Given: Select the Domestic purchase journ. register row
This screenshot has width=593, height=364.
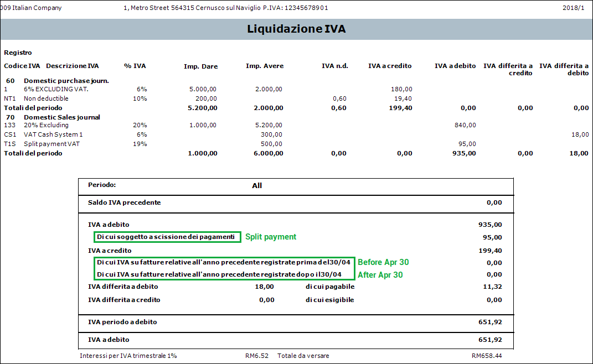Looking at the screenshot, I should coord(66,81).
